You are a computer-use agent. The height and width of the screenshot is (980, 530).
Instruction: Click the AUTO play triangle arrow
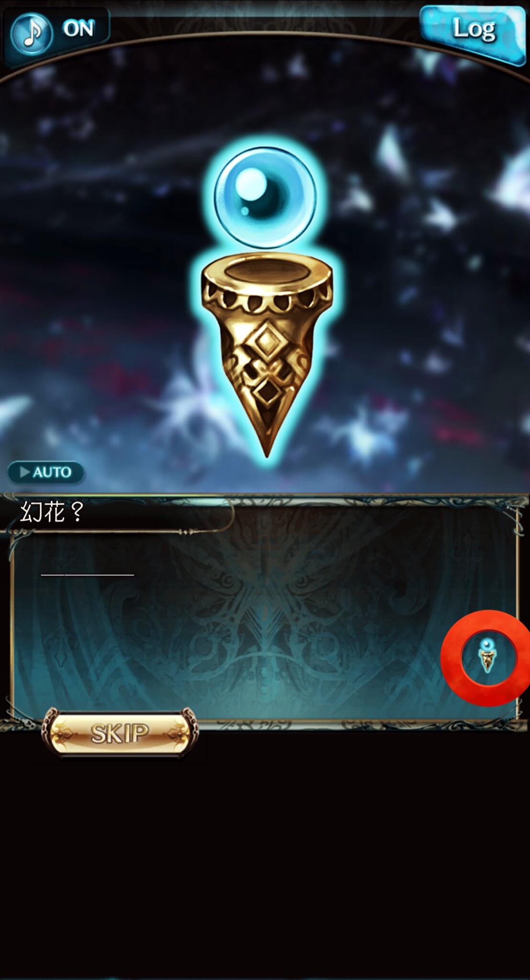24,472
